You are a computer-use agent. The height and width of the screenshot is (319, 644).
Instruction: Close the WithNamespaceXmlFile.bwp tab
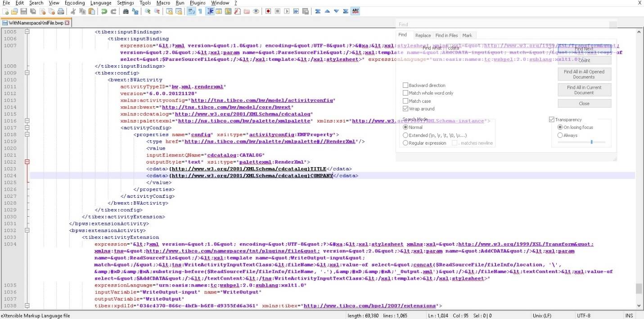(67, 23)
